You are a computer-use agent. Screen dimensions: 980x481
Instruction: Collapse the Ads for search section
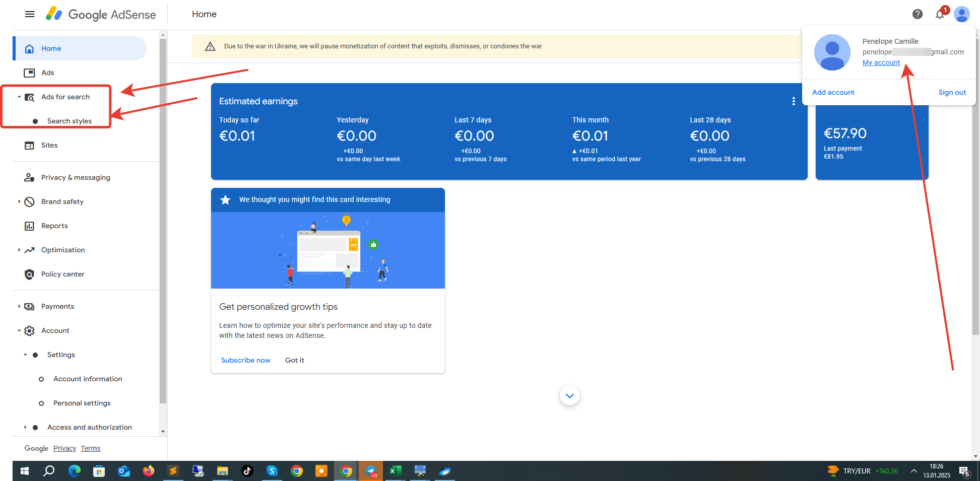[x=19, y=97]
